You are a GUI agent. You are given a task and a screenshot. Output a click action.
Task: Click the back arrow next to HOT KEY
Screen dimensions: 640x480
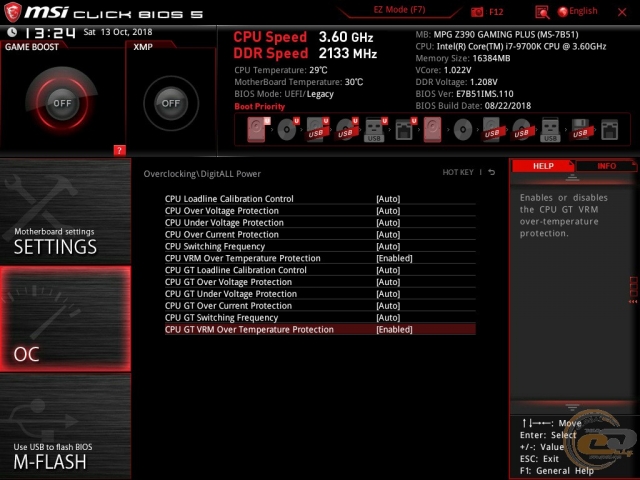coord(492,172)
